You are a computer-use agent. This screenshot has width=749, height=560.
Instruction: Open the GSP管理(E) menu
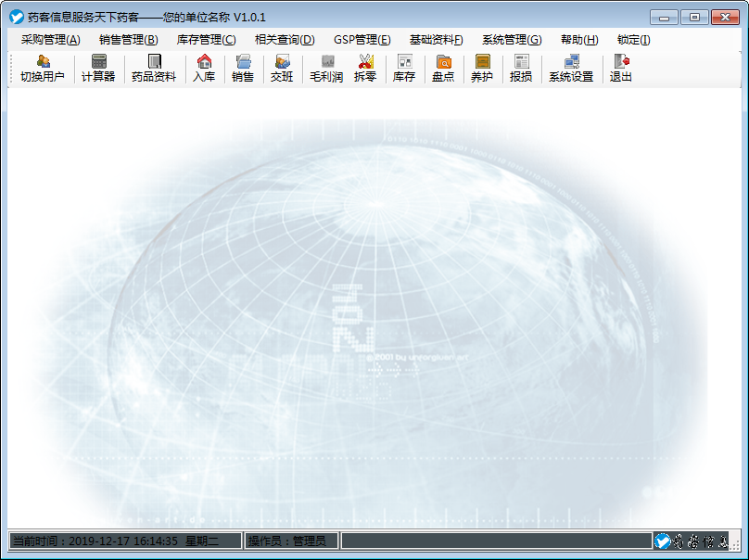[x=362, y=40]
